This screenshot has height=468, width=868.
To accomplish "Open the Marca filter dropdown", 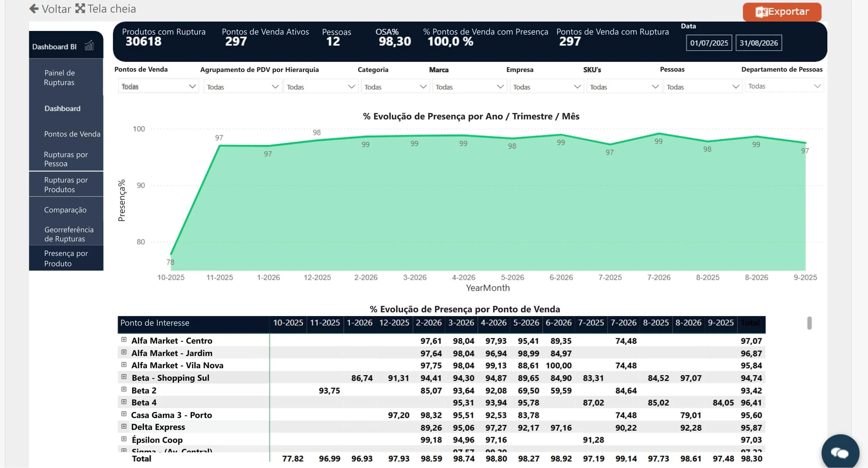I will (469, 87).
